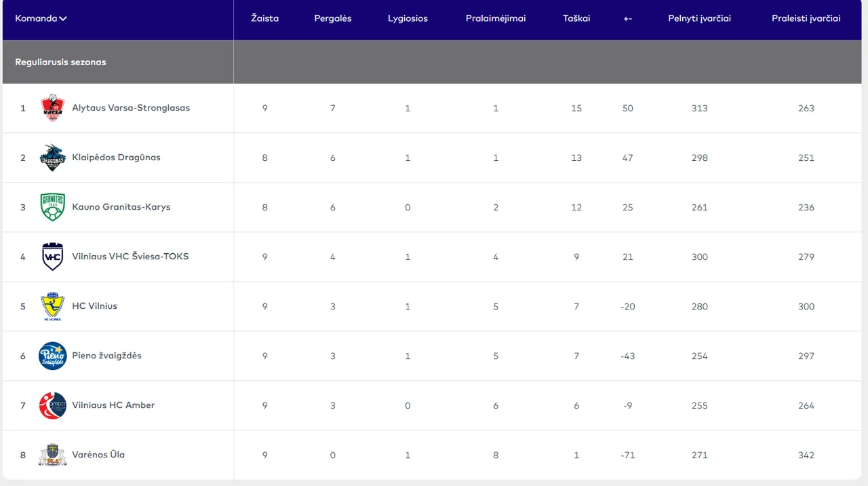Open the Varėnos Ūla team name
Image resolution: width=868 pixels, height=486 pixels.
coord(98,455)
